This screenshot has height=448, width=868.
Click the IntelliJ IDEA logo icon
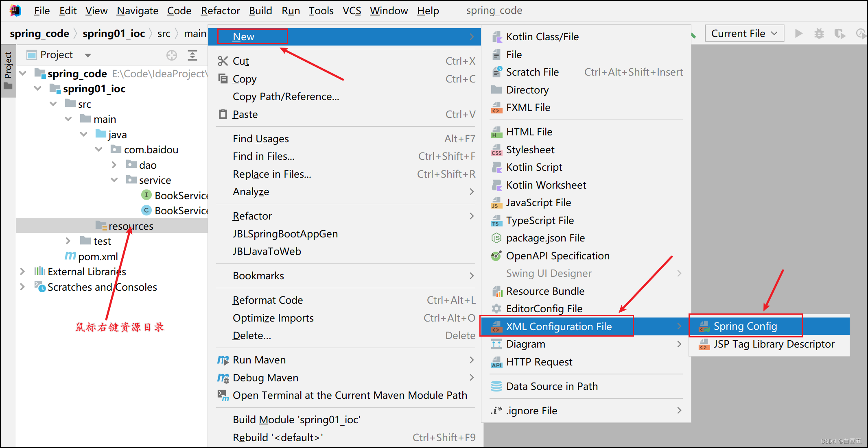(x=15, y=10)
